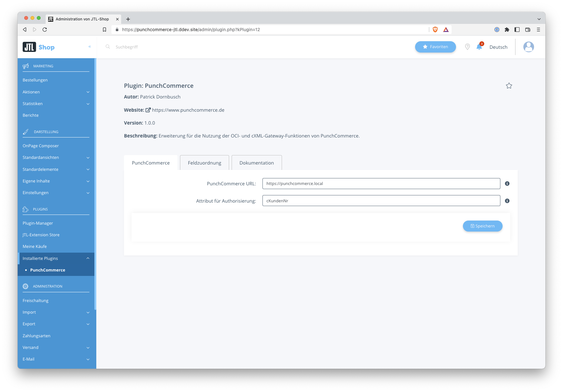The height and width of the screenshot is (392, 563).
Task: Switch to the Feldzuordnung tab
Action: (205, 163)
